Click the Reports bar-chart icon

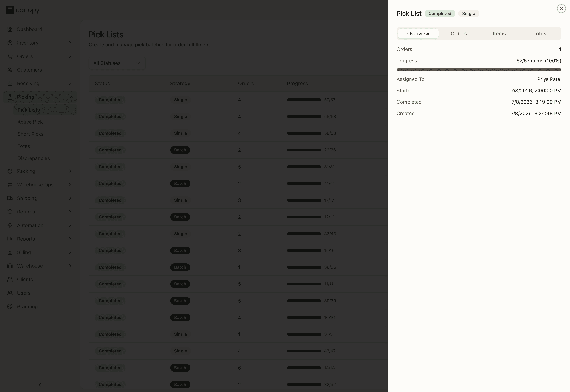(10, 238)
